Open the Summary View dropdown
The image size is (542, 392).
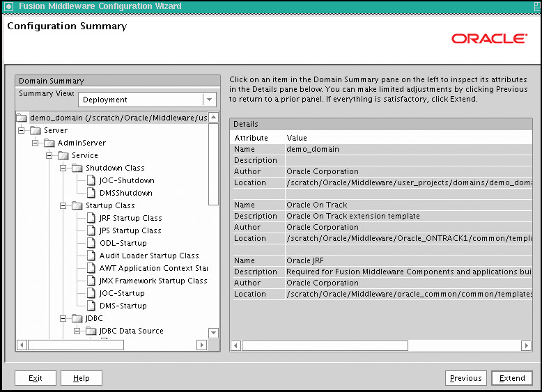(x=209, y=100)
